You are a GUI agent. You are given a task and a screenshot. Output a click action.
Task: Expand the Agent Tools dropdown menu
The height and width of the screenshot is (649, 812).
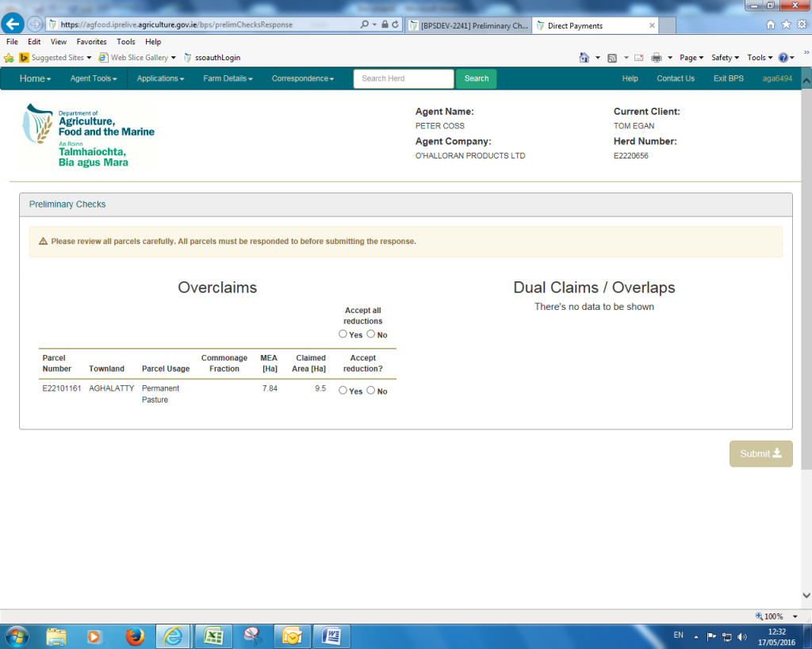[93, 78]
